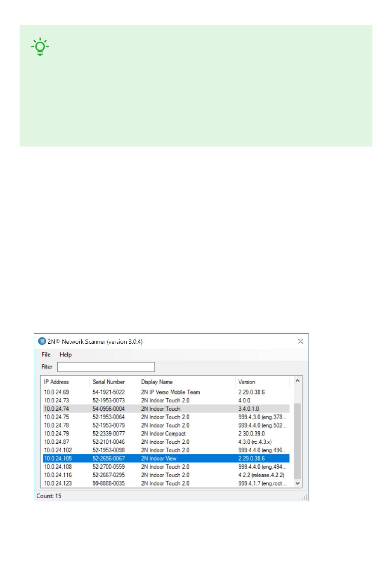Select the row with IP 10.0.24.87

pos(166,442)
